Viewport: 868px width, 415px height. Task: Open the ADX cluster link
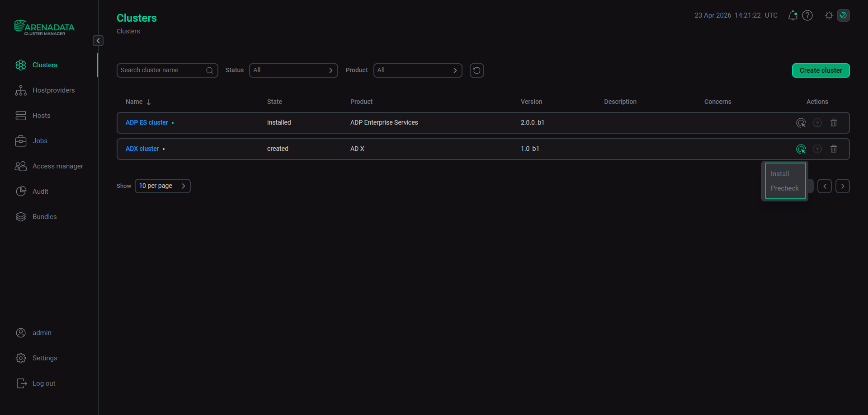pos(142,149)
